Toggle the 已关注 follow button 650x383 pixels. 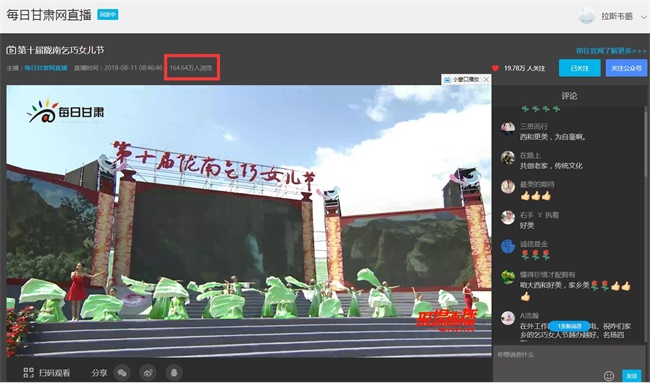click(x=580, y=68)
